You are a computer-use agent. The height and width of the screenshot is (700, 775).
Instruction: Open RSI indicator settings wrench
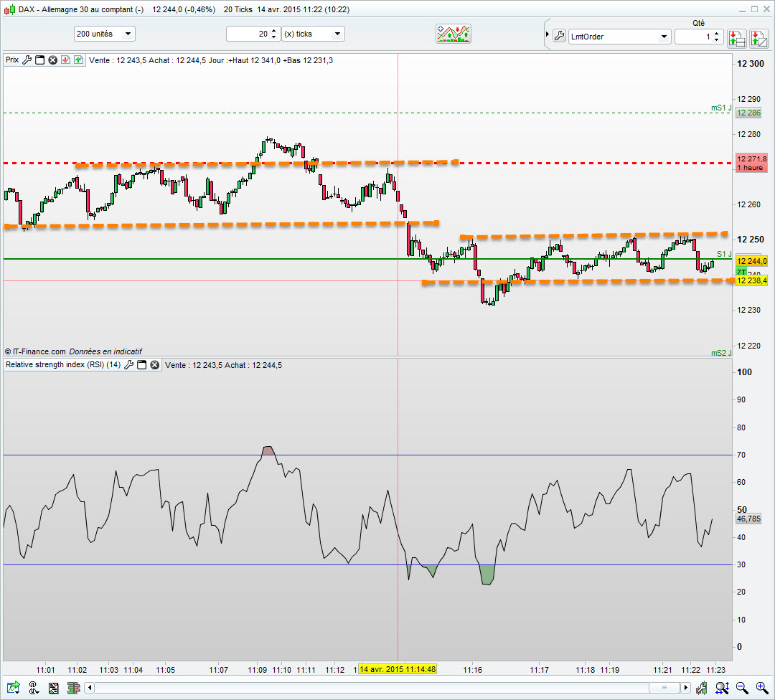(129, 365)
